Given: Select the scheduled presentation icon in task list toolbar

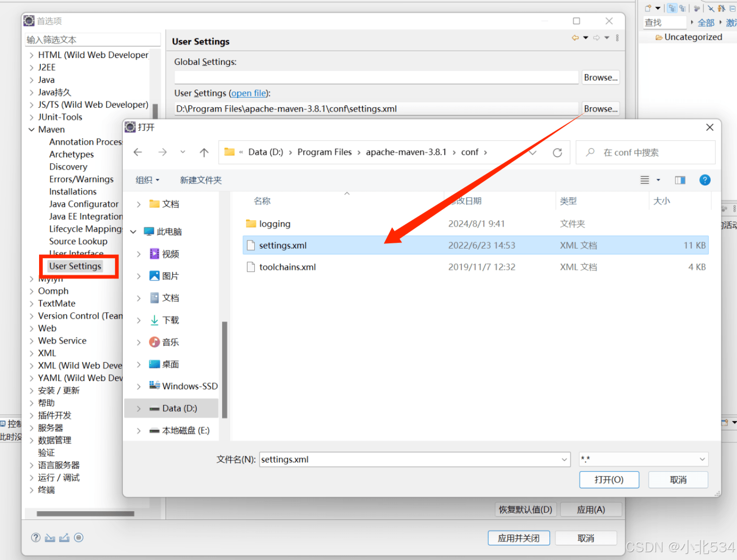Looking at the screenshot, I should pos(684,8).
